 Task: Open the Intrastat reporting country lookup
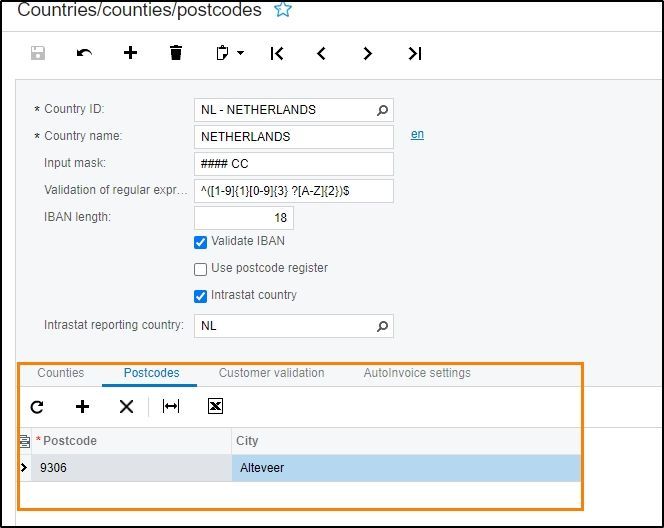382,326
